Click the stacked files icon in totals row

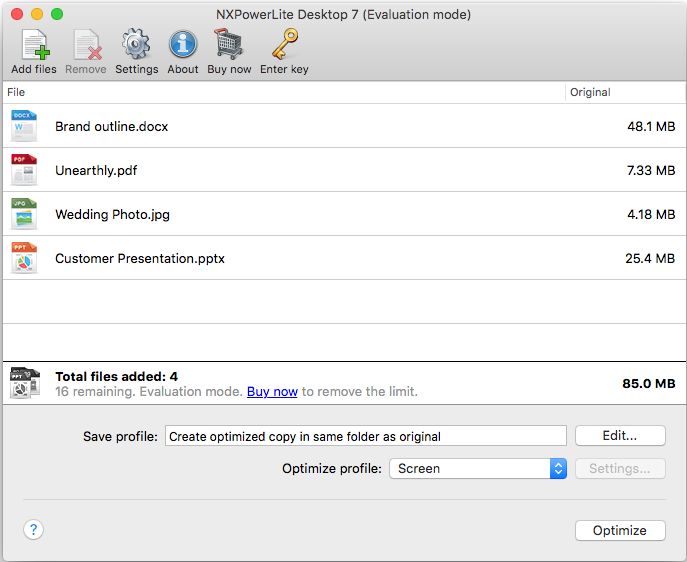tap(25, 383)
